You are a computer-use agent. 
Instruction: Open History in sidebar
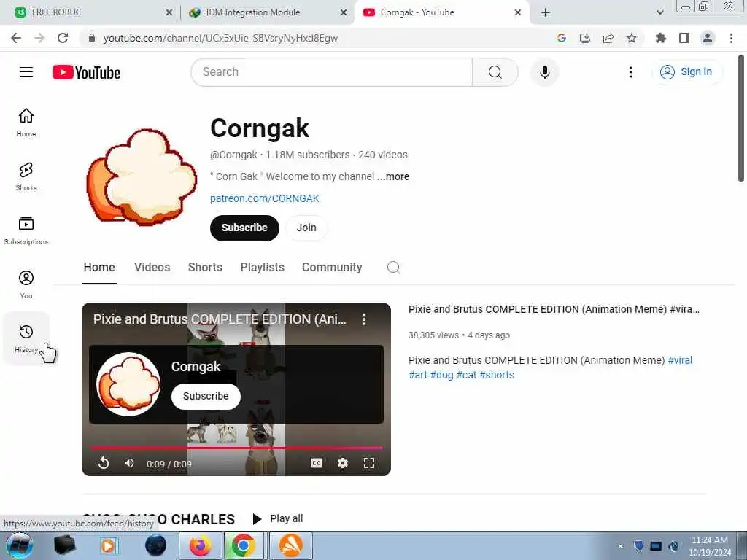pyautogui.click(x=26, y=338)
